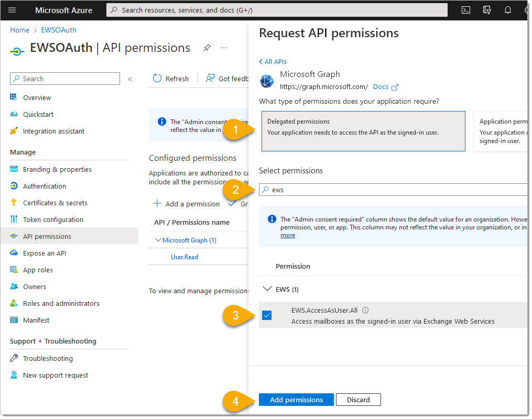Viewport: 532px width, 419px height.
Task: Go to Home breadcrumb
Action: pos(20,30)
